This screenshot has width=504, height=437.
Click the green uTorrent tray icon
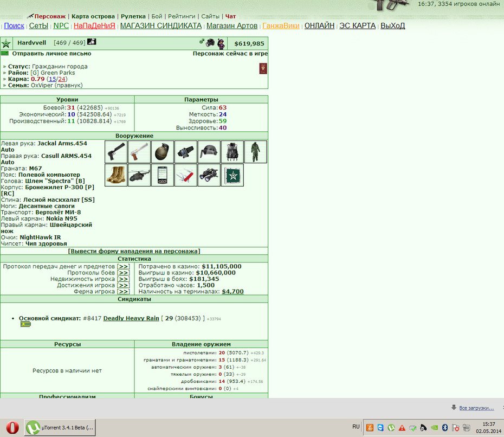391,428
